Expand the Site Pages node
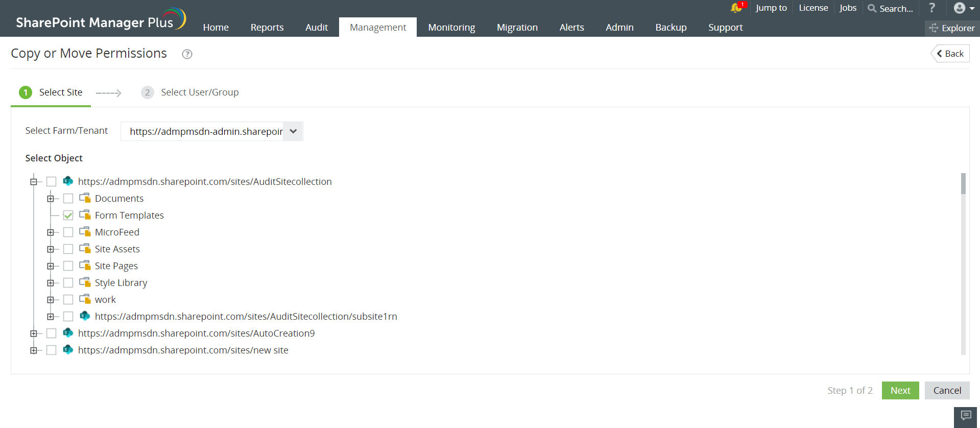The image size is (980, 428). [51, 266]
